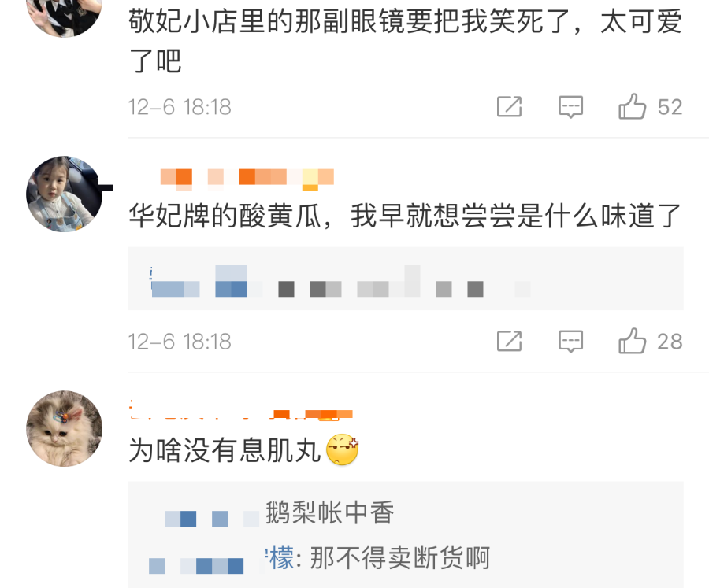
Task: Like the 酸黄瓜 comment with 28 likes
Action: (x=632, y=342)
